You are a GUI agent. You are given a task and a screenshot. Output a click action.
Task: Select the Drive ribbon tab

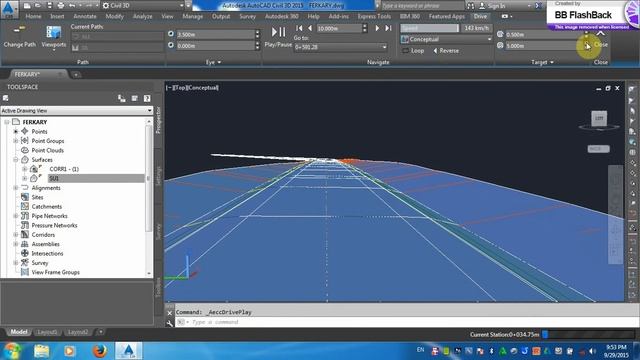click(x=480, y=16)
